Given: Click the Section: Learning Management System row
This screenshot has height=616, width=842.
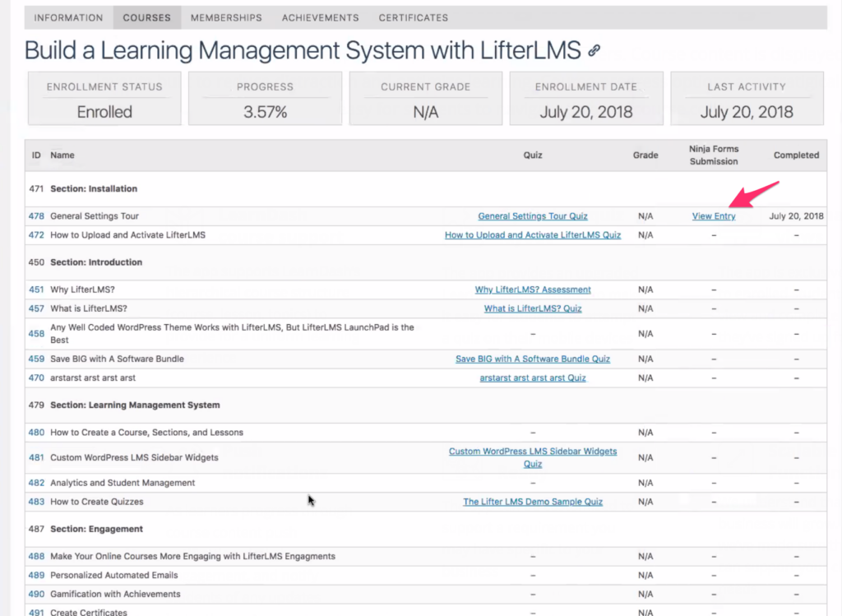Looking at the screenshot, I should point(426,405).
